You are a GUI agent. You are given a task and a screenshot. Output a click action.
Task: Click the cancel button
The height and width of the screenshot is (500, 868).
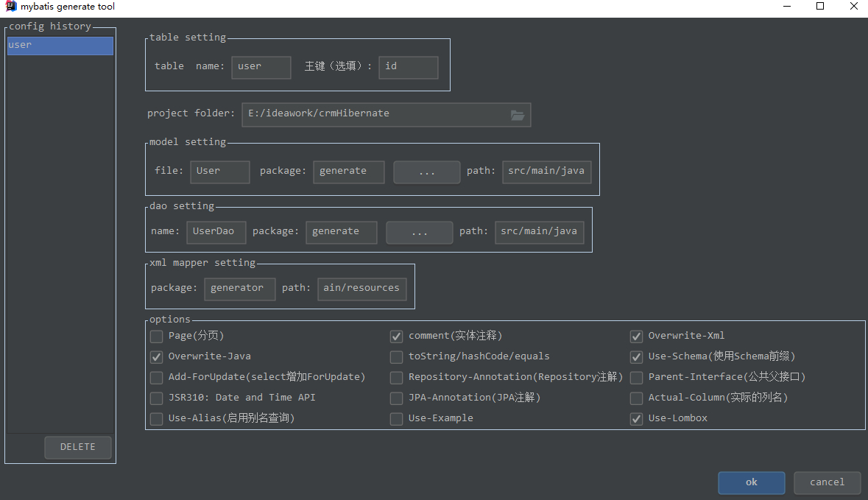[x=827, y=482]
